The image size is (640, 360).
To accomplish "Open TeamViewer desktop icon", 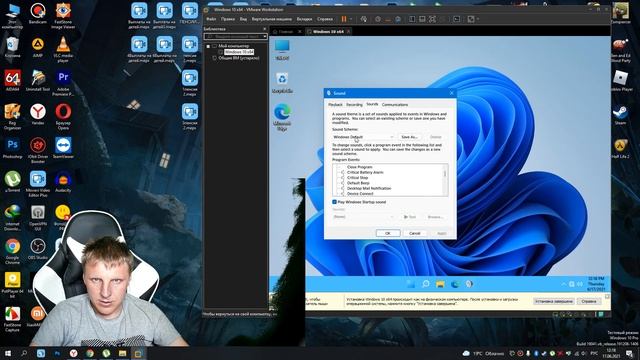I will (x=63, y=148).
